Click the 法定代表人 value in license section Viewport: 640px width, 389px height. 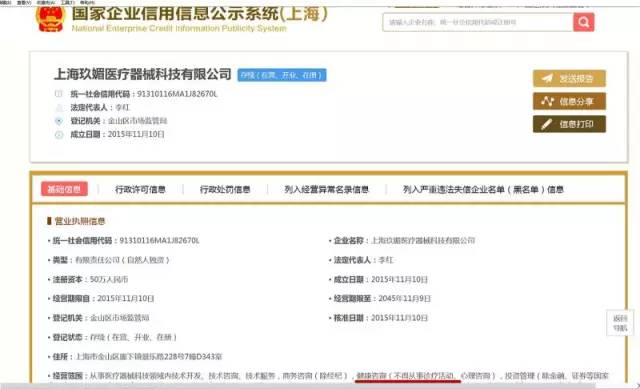pyautogui.click(x=386, y=260)
